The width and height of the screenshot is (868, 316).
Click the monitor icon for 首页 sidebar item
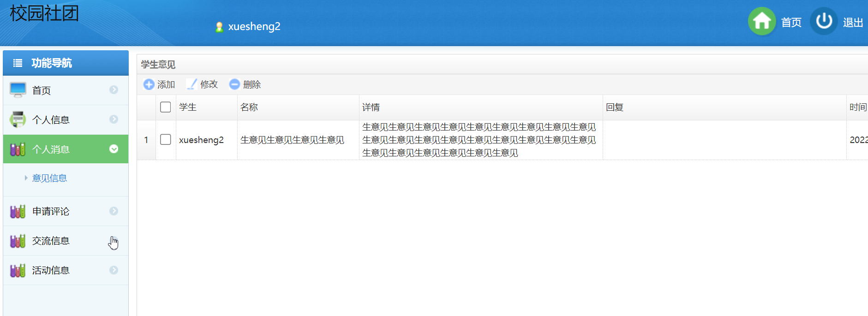click(18, 90)
